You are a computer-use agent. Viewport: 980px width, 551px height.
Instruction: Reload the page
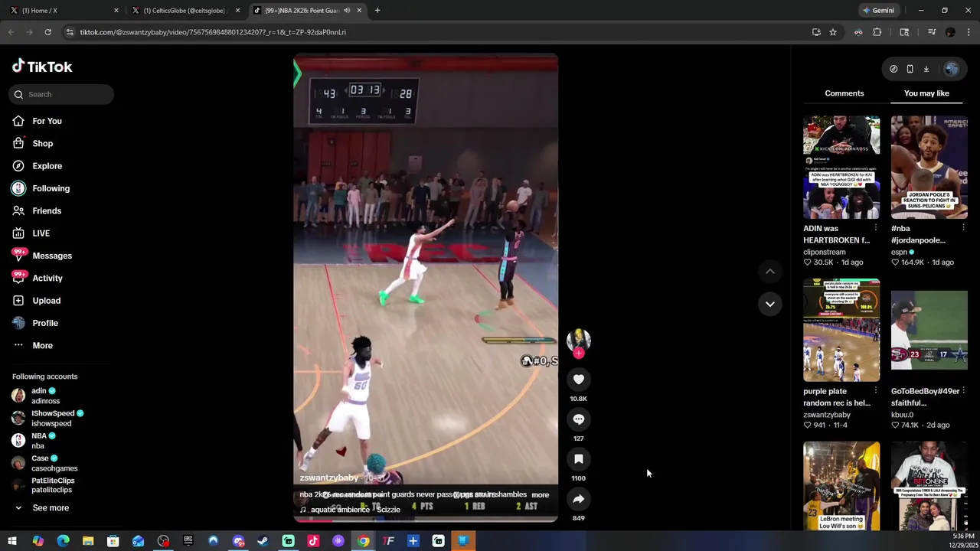pyautogui.click(x=47, y=32)
